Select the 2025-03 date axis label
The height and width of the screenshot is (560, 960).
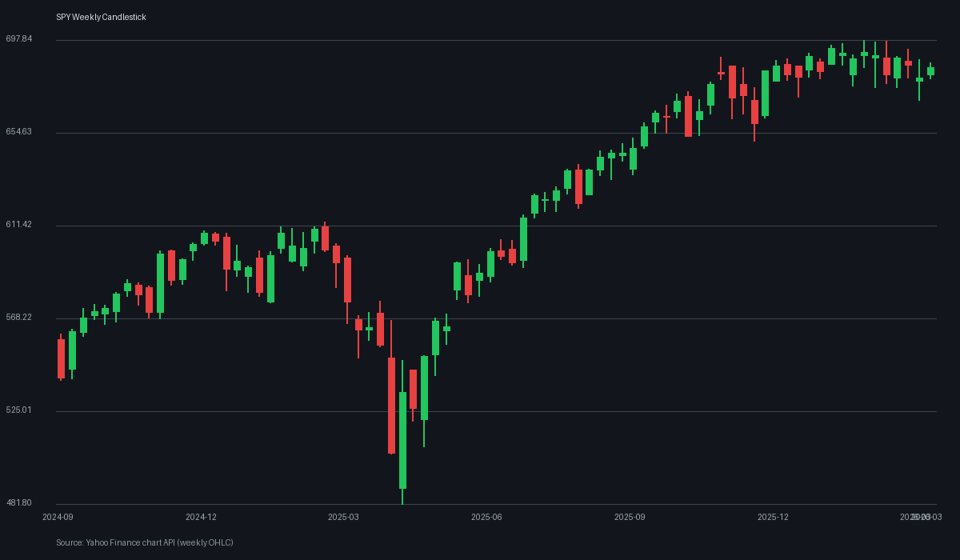(x=344, y=517)
